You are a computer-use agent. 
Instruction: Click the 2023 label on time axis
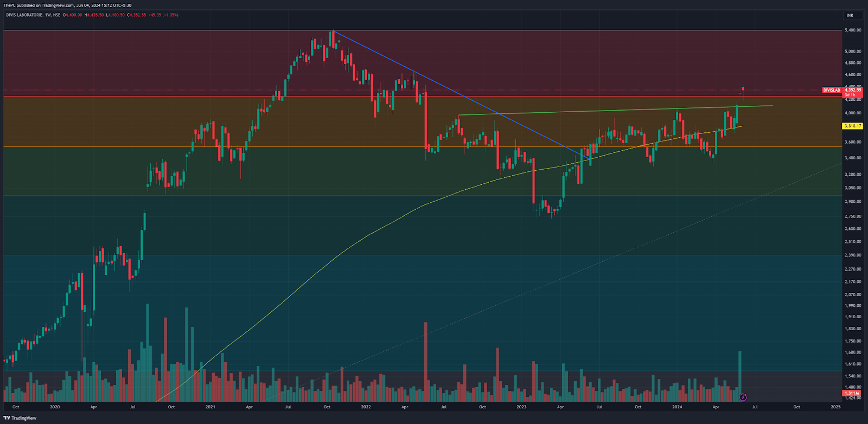coord(521,407)
